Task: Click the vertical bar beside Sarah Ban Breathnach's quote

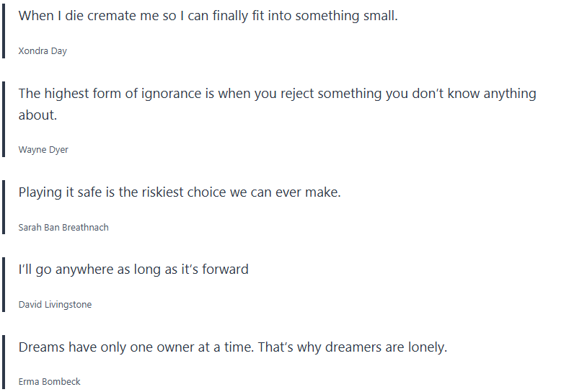Action: pos(4,208)
